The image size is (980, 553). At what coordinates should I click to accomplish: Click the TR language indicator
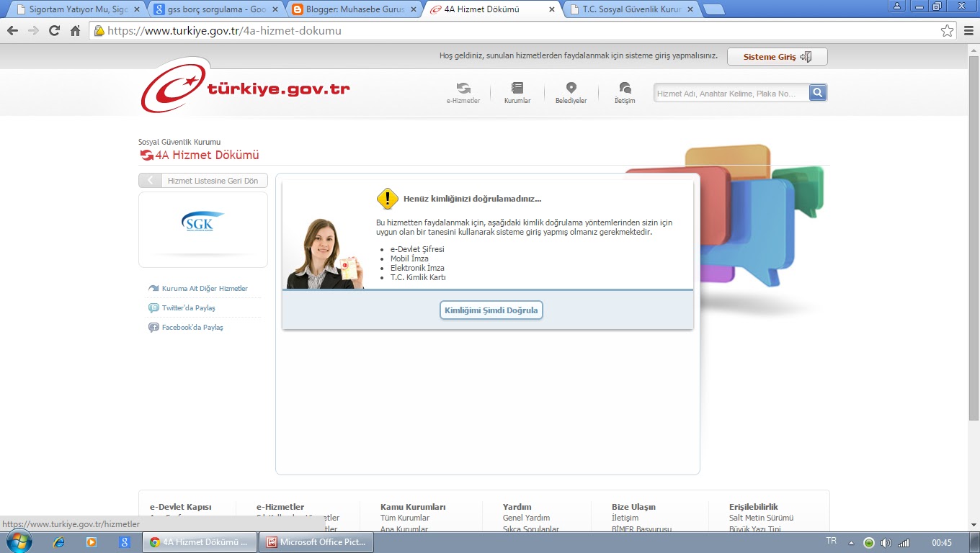point(832,541)
